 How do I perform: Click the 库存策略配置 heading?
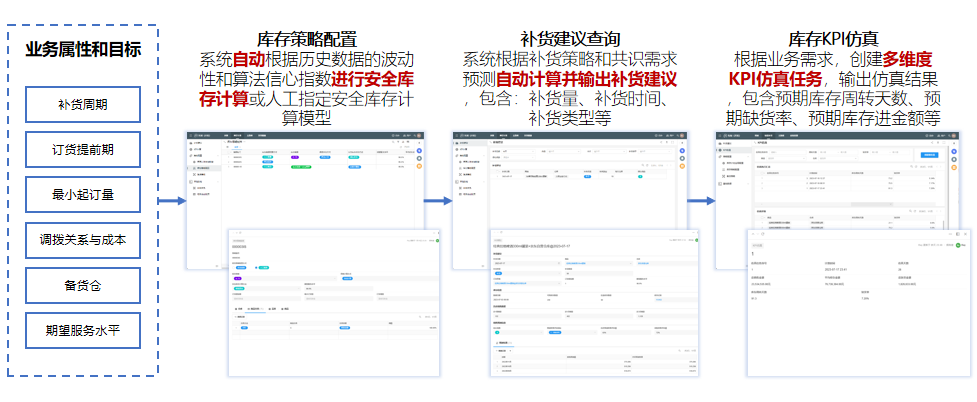click(306, 39)
